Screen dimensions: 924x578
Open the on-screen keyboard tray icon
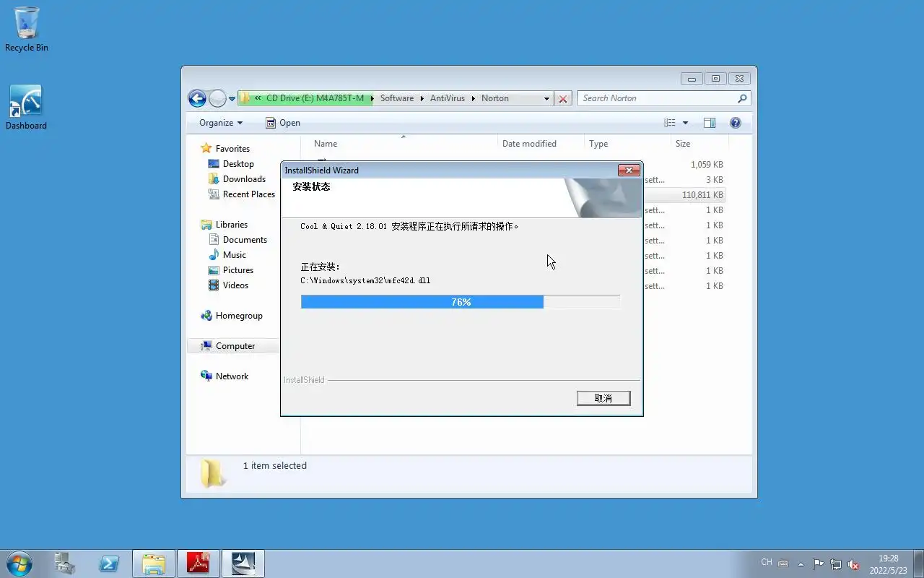(x=783, y=564)
